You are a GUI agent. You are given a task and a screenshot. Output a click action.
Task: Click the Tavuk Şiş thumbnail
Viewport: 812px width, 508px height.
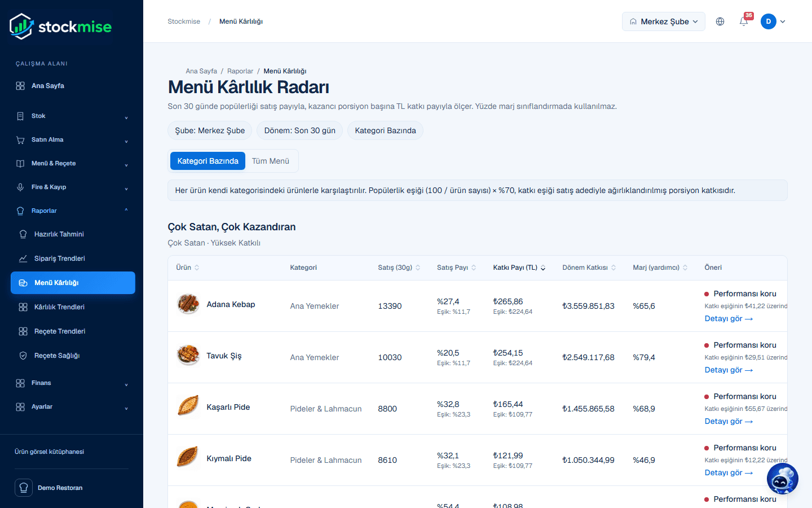point(188,356)
